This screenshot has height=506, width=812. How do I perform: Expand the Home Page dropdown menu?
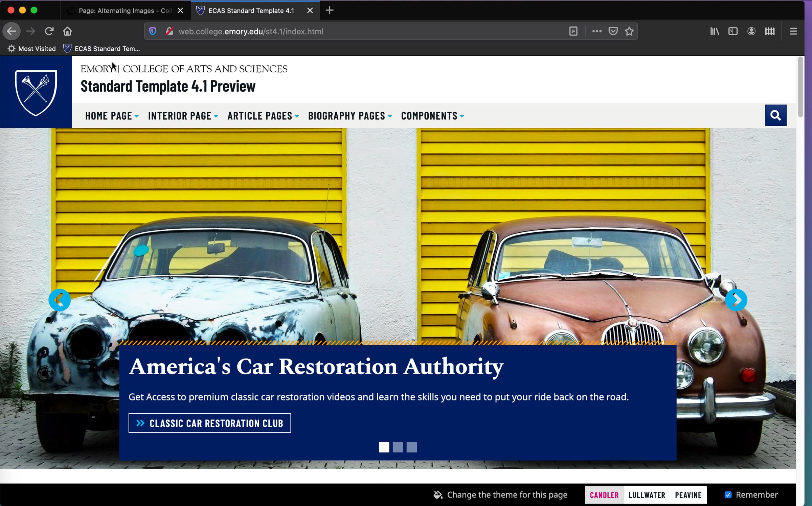(x=112, y=116)
